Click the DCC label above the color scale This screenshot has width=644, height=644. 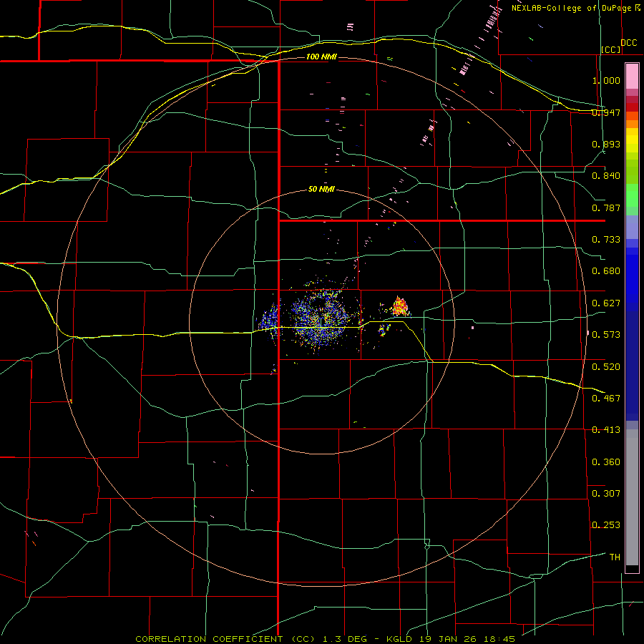[x=628, y=43]
